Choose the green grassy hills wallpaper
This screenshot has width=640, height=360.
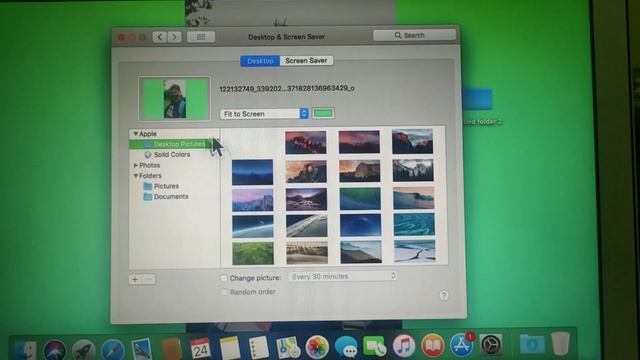point(253,253)
